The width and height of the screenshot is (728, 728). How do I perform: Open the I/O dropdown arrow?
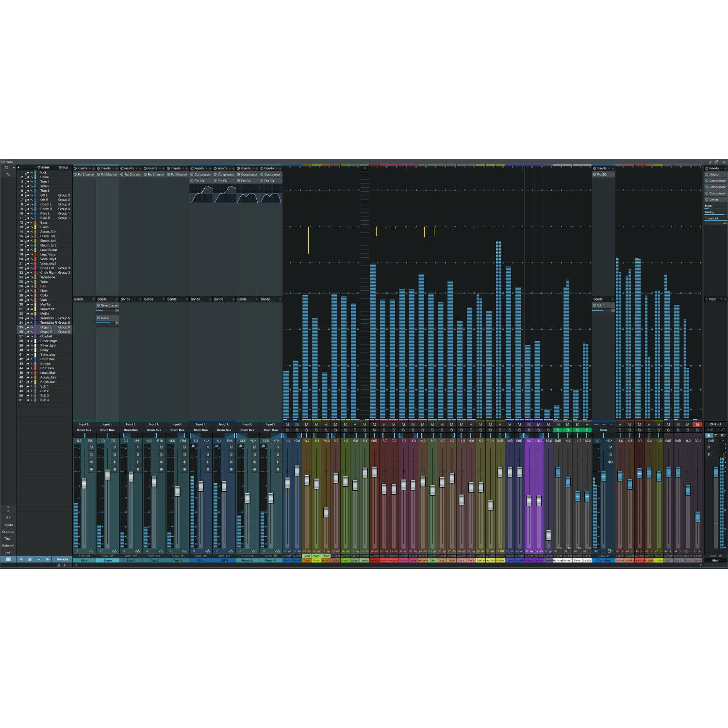click(14, 168)
